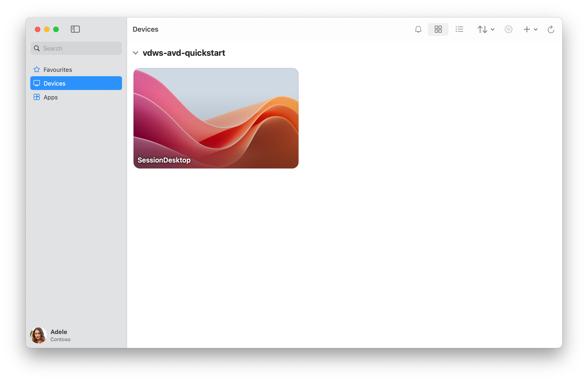
Task: Click Adele's profile avatar
Action: (x=38, y=335)
